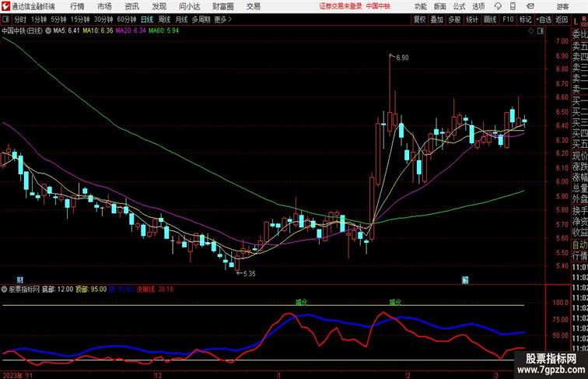This screenshot has height=379, width=588.
Task: Switch to the 分时 period tab
Action: coord(20,19)
